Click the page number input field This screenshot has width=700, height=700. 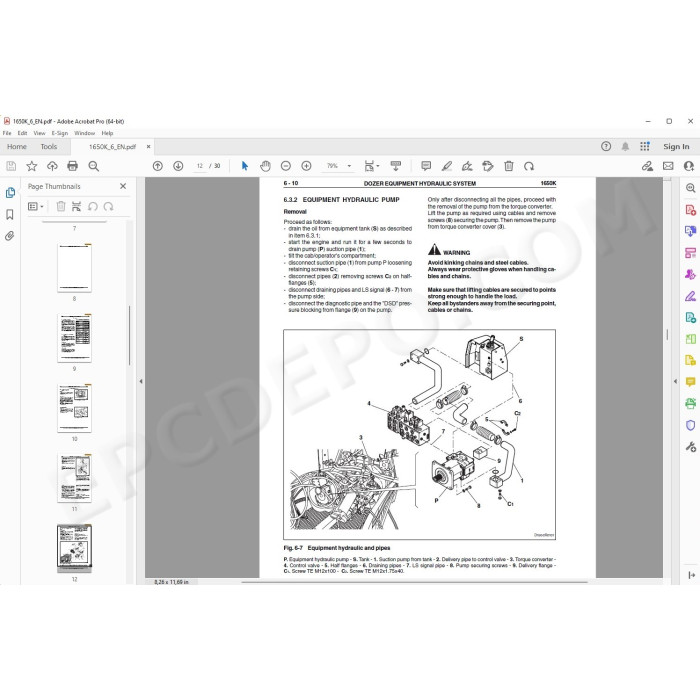pos(200,166)
